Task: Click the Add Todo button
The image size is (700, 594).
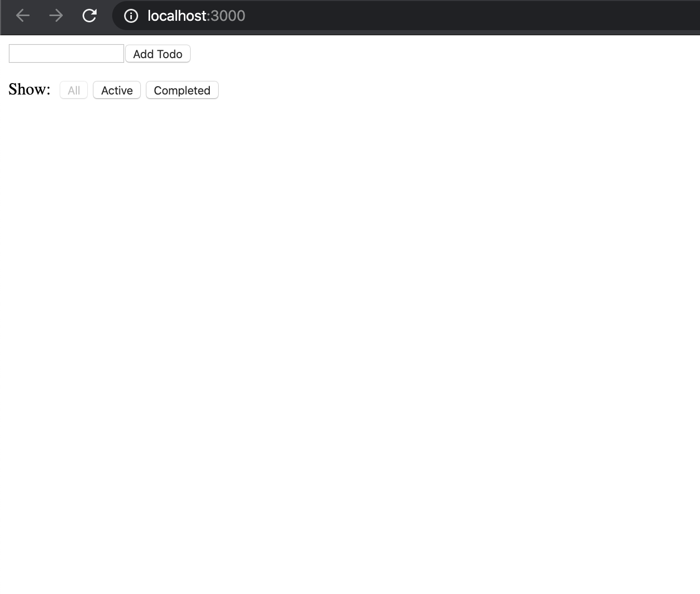Action: (x=158, y=54)
